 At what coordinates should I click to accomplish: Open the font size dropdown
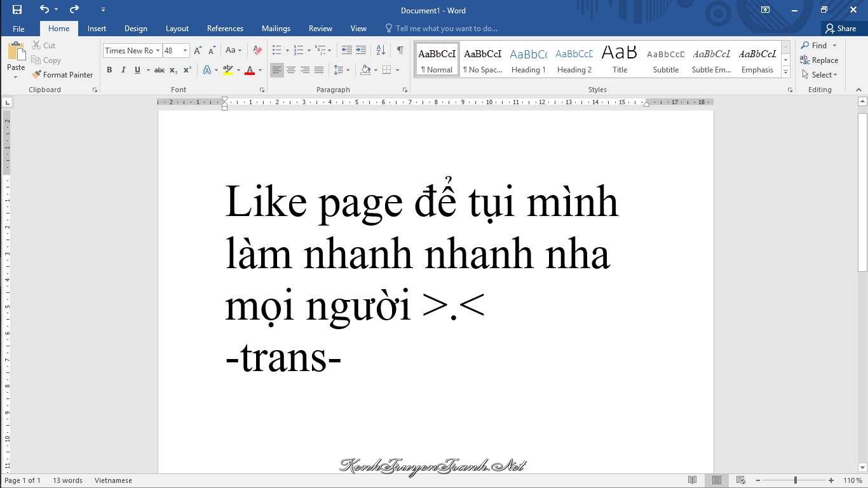(x=185, y=51)
